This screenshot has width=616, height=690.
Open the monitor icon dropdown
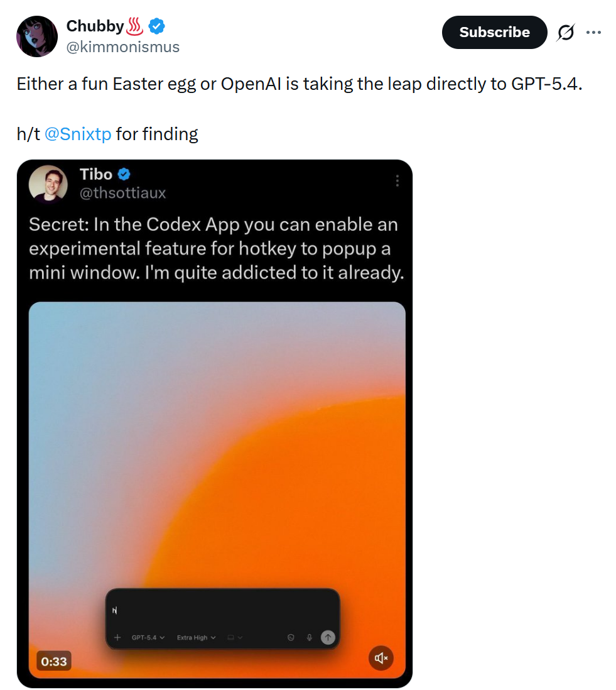[x=234, y=637]
